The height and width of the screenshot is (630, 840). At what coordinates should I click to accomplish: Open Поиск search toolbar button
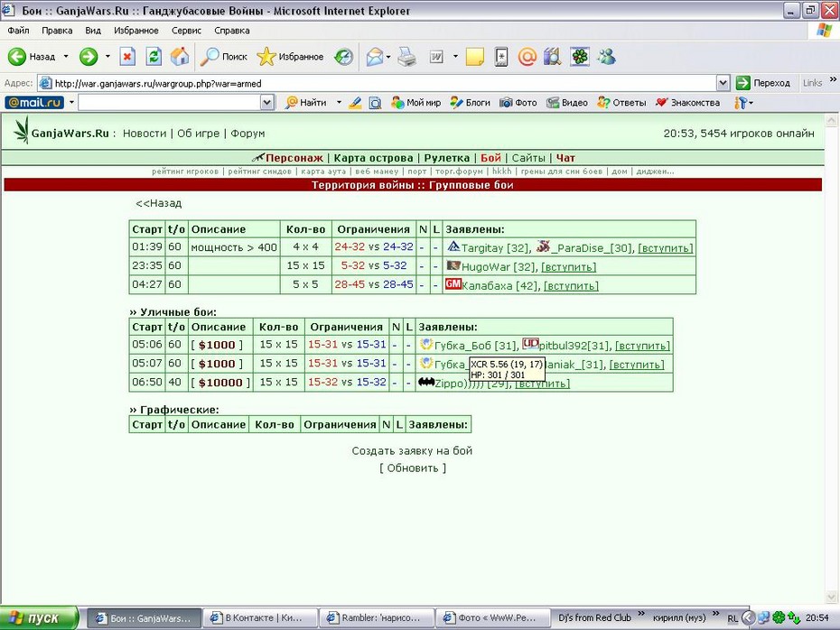223,56
